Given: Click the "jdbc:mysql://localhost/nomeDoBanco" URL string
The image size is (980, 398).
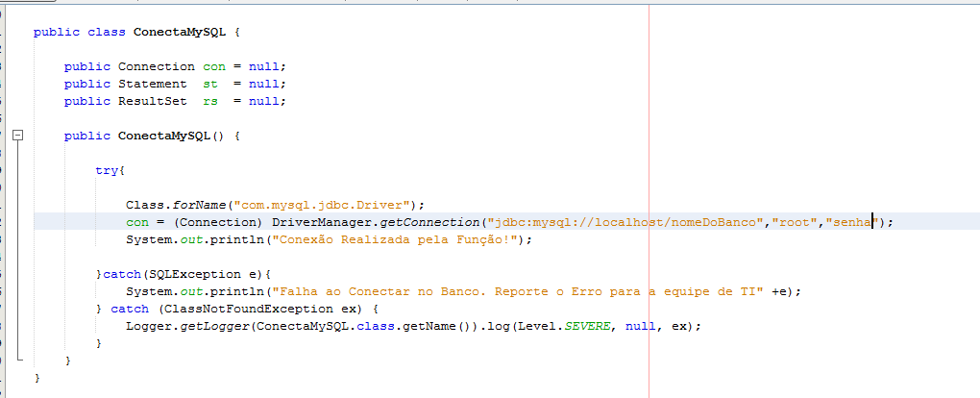Looking at the screenshot, I should pos(625,222).
